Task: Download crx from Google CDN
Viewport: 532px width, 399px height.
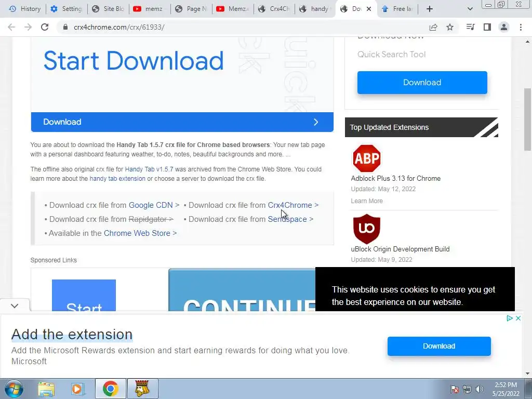Action: pos(151,205)
